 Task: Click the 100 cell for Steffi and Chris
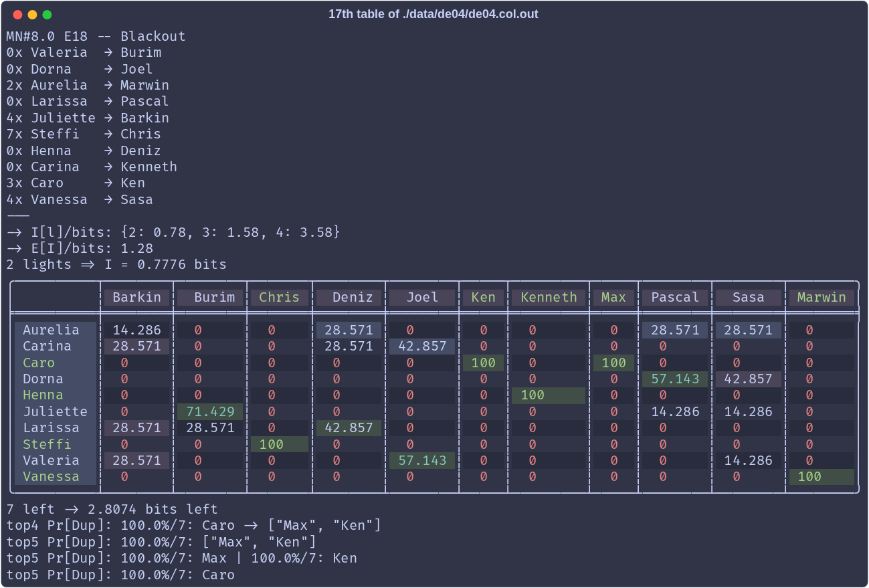tap(279, 444)
